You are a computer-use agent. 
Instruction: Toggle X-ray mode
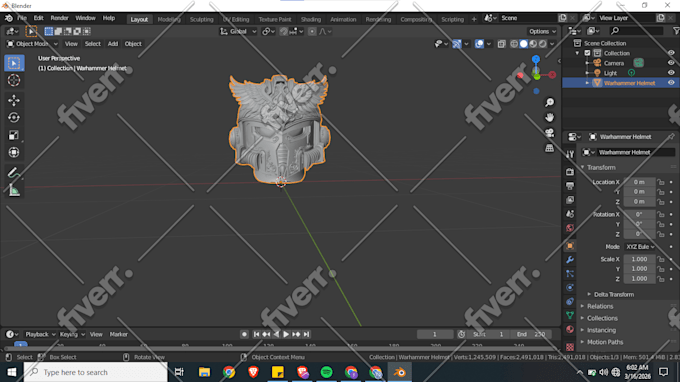pyautogui.click(x=501, y=44)
